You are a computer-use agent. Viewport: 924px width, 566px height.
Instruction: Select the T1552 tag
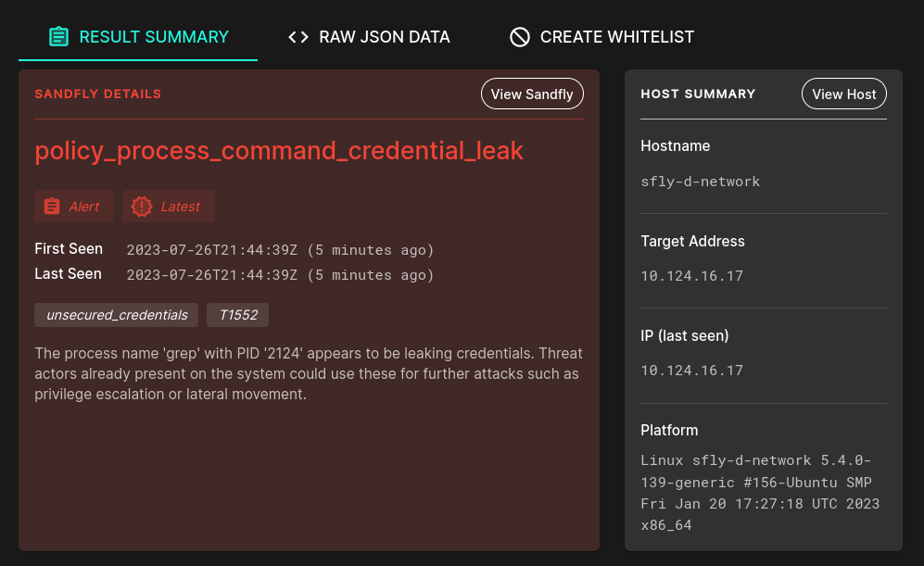(x=238, y=315)
